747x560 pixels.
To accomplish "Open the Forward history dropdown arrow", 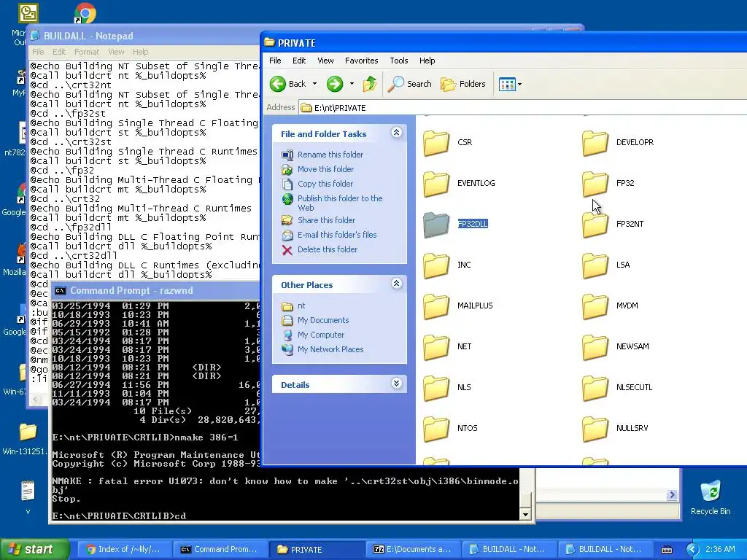I will point(352,84).
